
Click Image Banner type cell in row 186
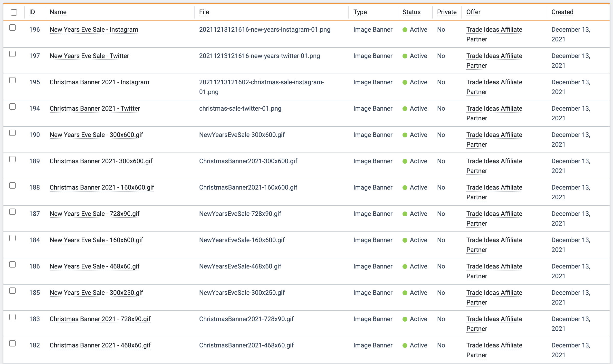tap(373, 266)
